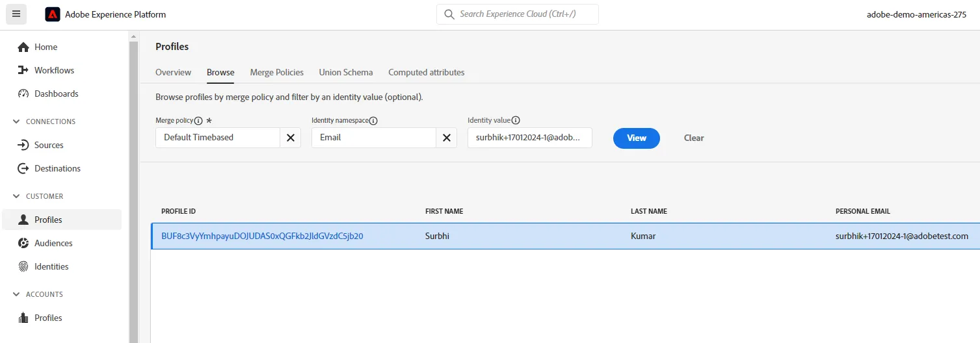Viewport: 980px width, 343px height.
Task: Click the surbhik+17012024-1@adobetest.com email cell
Action: tap(902, 236)
